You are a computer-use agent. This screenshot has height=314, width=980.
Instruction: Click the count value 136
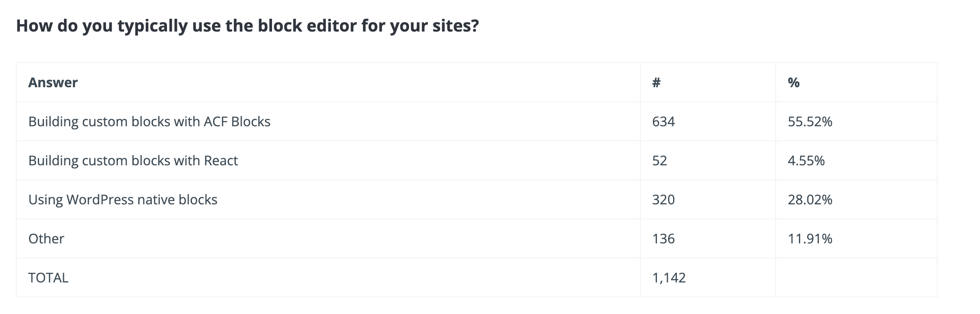tap(663, 239)
